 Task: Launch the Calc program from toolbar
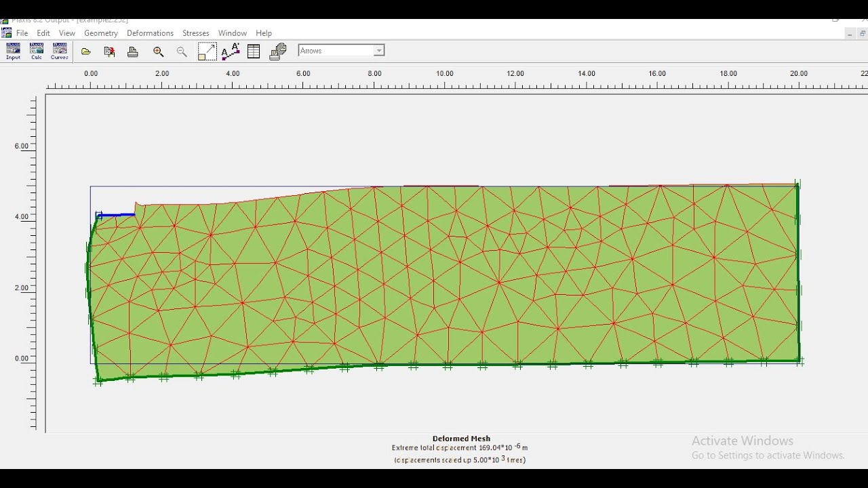click(37, 52)
